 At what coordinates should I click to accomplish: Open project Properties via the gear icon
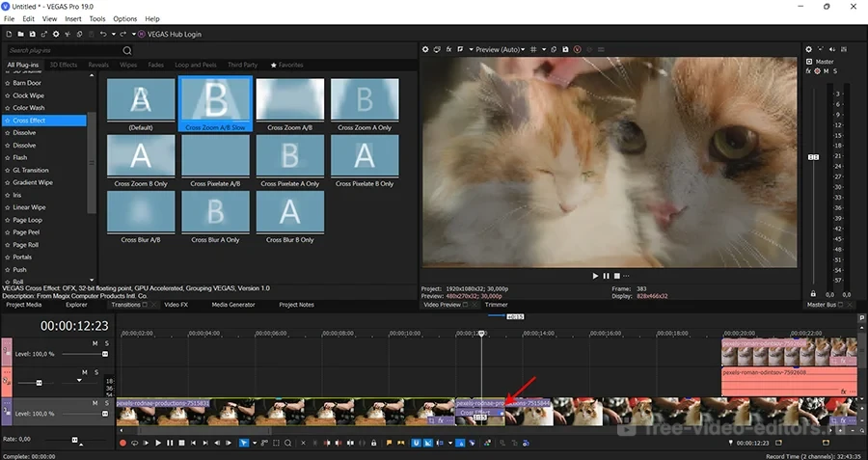58,34
